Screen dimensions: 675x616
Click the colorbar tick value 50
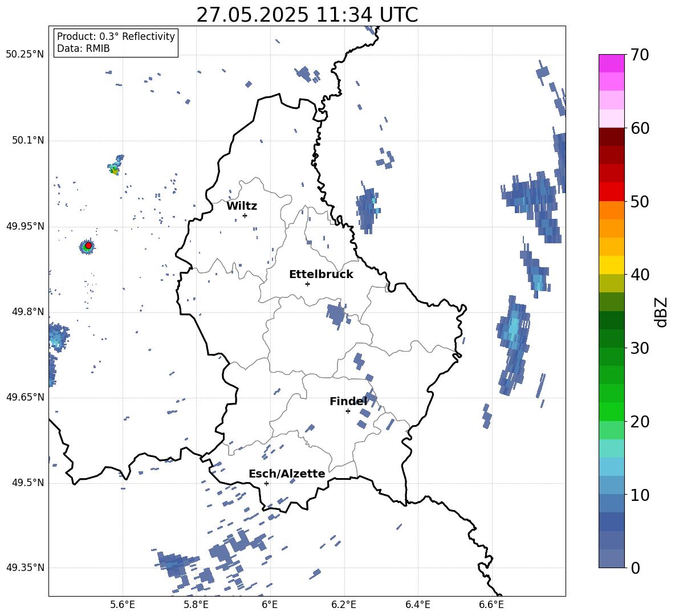click(x=640, y=201)
